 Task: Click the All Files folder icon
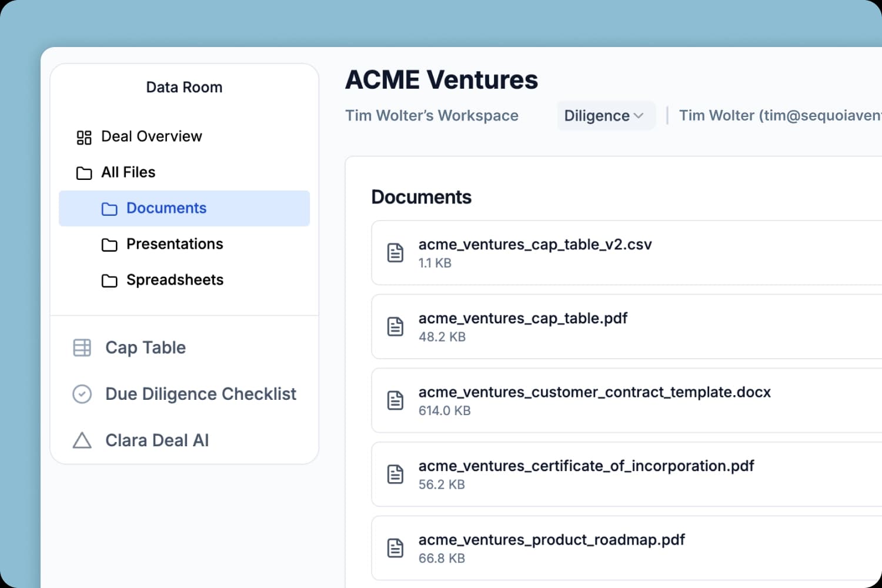pos(84,173)
